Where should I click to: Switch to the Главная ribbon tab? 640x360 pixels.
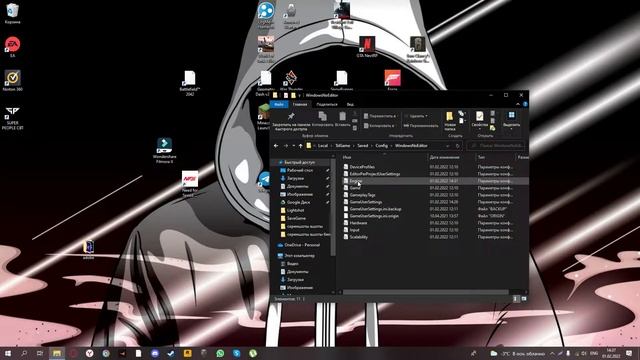pos(300,104)
